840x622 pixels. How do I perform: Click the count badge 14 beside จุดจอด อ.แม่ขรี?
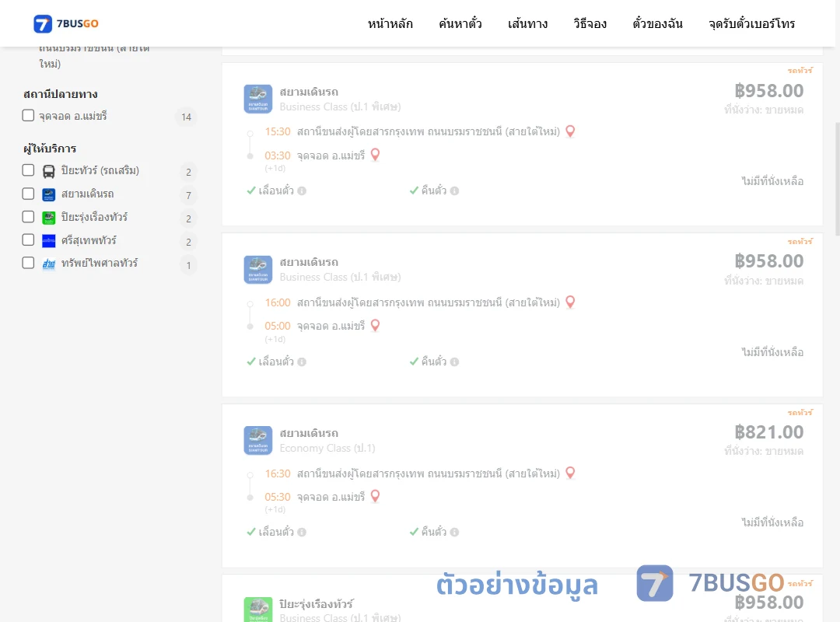187,117
